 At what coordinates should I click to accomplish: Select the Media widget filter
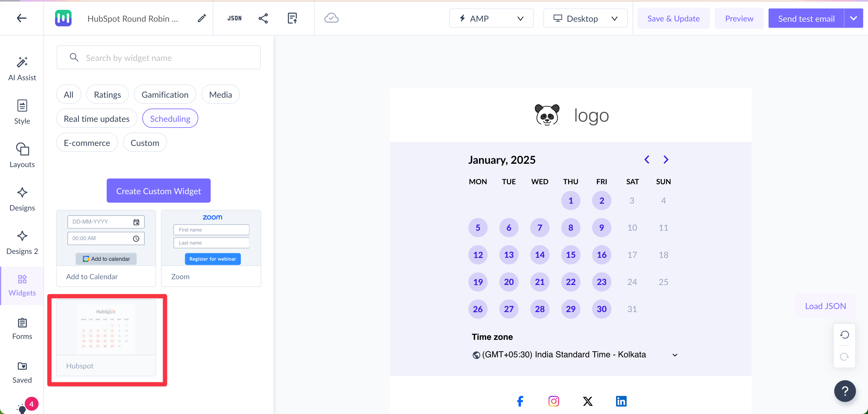220,94
